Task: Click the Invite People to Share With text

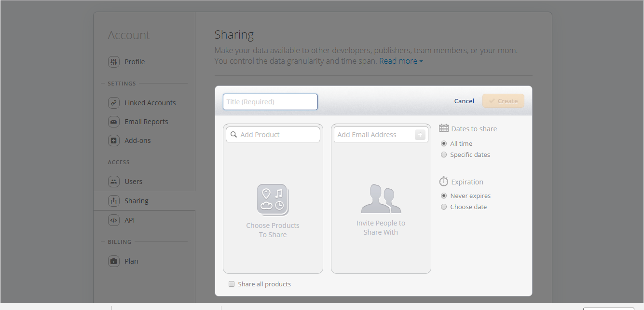Action: pyautogui.click(x=381, y=227)
